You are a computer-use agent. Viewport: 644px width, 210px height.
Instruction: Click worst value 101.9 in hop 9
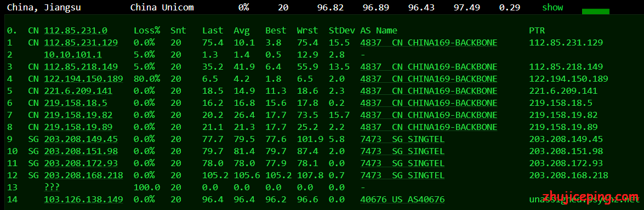pos(310,139)
